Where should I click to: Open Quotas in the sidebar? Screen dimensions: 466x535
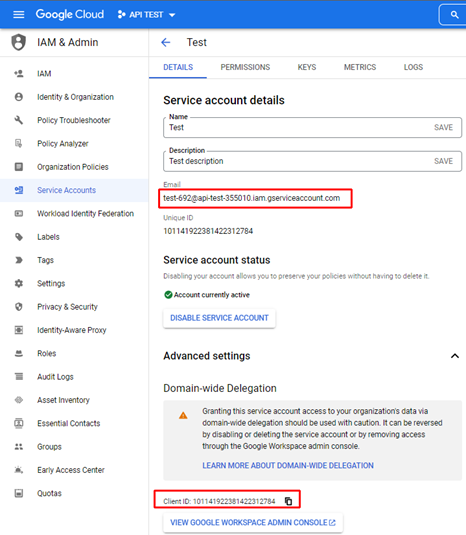click(74, 493)
